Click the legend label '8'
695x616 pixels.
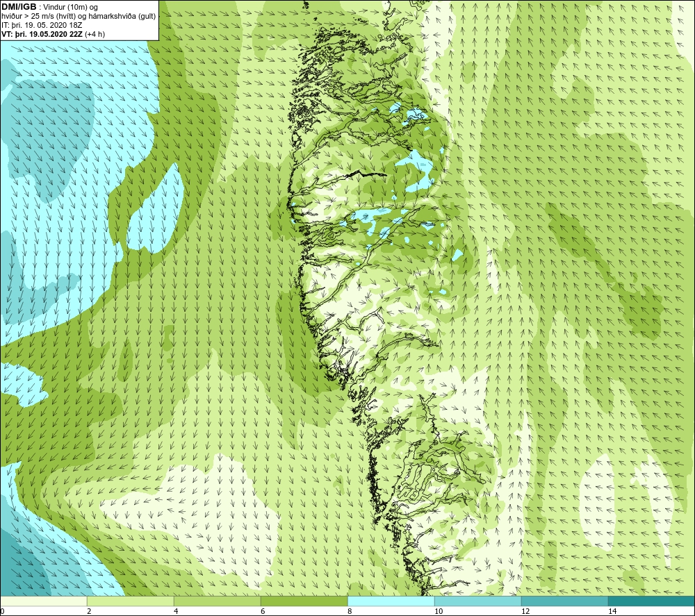pos(350,611)
